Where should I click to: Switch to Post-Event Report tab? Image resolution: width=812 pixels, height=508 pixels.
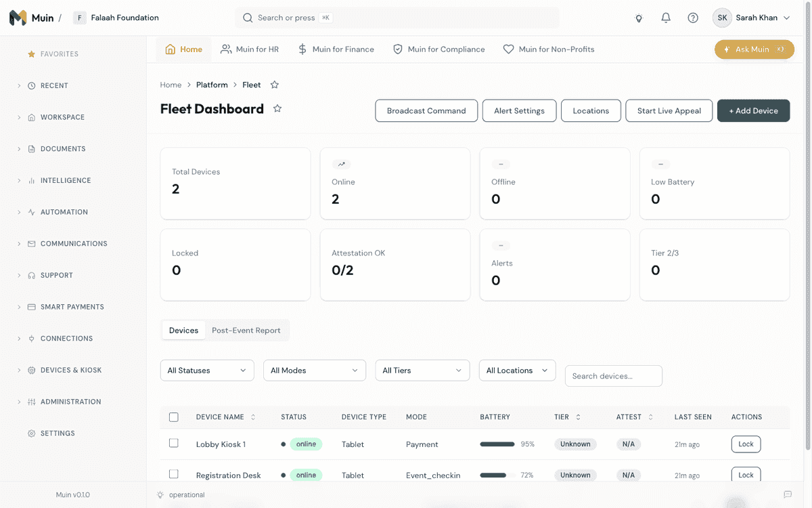pos(246,331)
